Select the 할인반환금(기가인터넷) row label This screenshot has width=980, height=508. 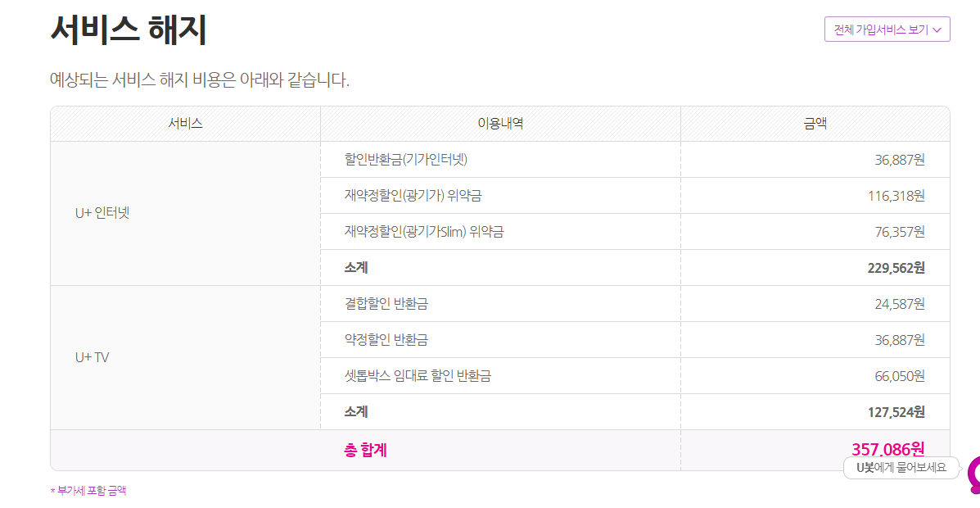click(406, 160)
